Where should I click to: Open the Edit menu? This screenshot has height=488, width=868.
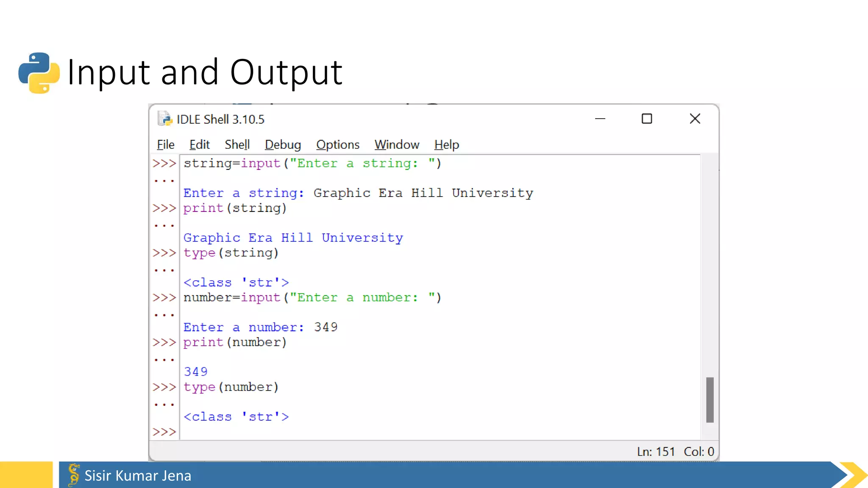tap(199, 145)
